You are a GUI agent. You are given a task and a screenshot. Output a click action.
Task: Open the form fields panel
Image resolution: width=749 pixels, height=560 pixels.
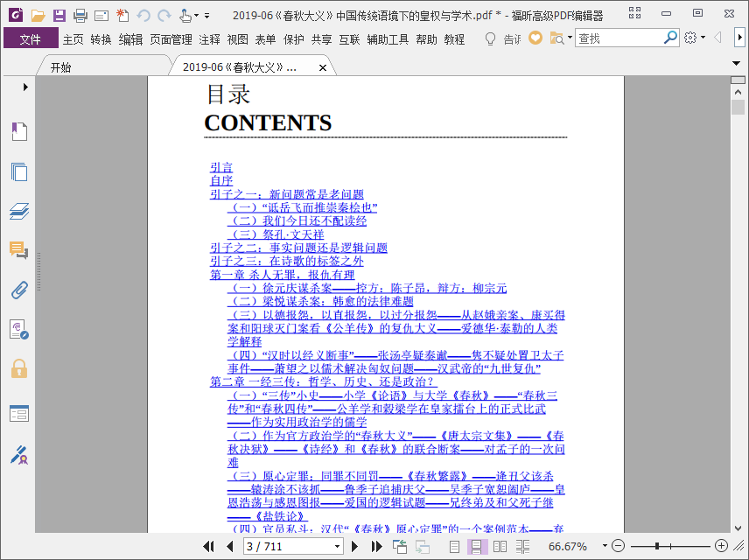tap(19, 414)
